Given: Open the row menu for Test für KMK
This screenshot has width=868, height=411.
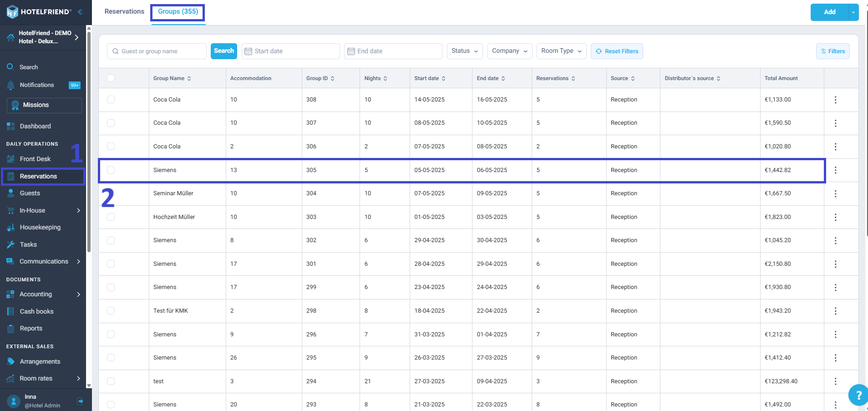Looking at the screenshot, I should (835, 311).
